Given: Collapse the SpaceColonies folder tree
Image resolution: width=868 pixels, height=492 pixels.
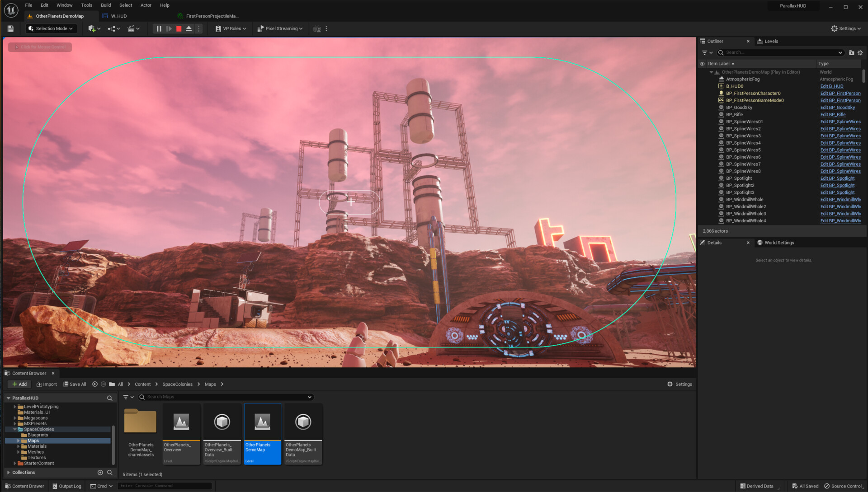Looking at the screenshot, I should [x=15, y=429].
